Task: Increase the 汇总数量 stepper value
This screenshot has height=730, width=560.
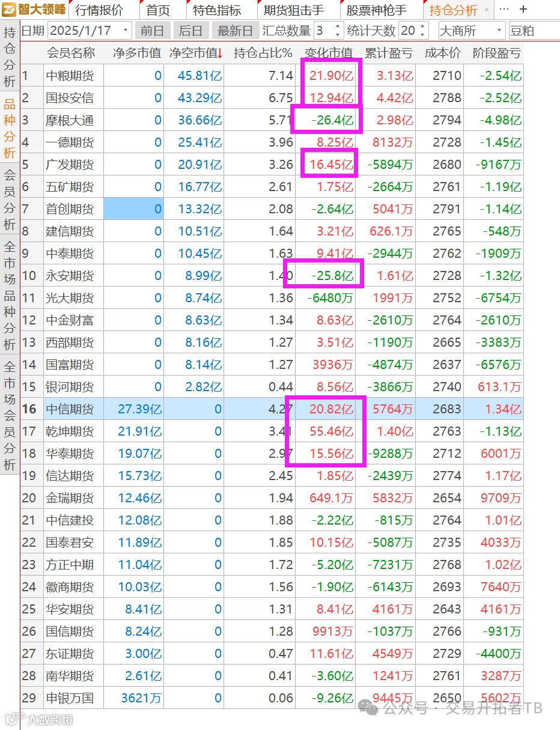Action: pyautogui.click(x=338, y=26)
